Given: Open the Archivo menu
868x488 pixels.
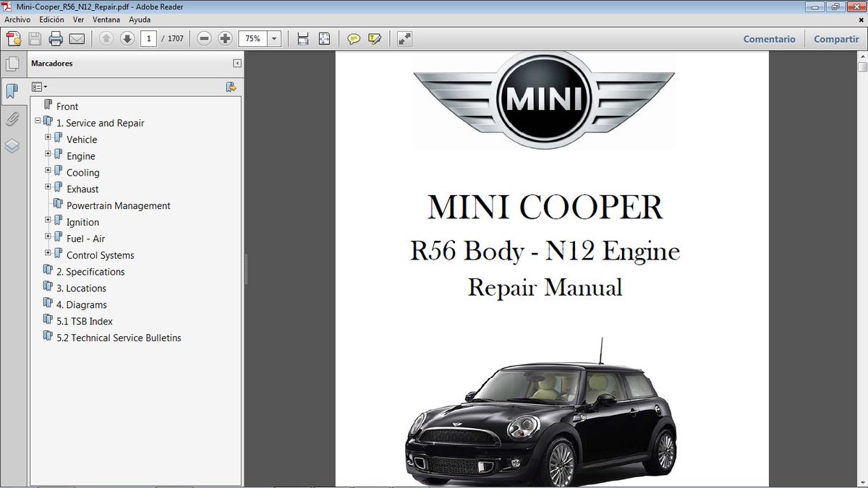Looking at the screenshot, I should 17,20.
